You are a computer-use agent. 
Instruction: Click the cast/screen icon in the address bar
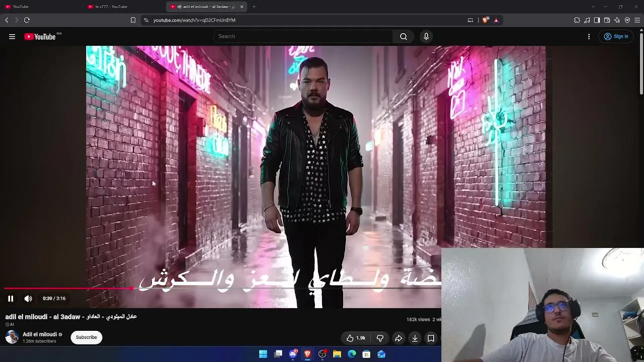(x=470, y=20)
